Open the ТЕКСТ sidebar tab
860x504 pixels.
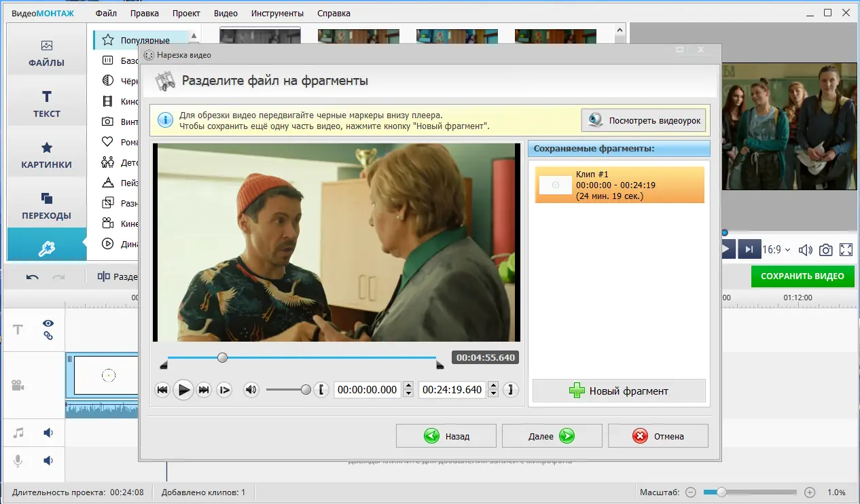coord(47,105)
